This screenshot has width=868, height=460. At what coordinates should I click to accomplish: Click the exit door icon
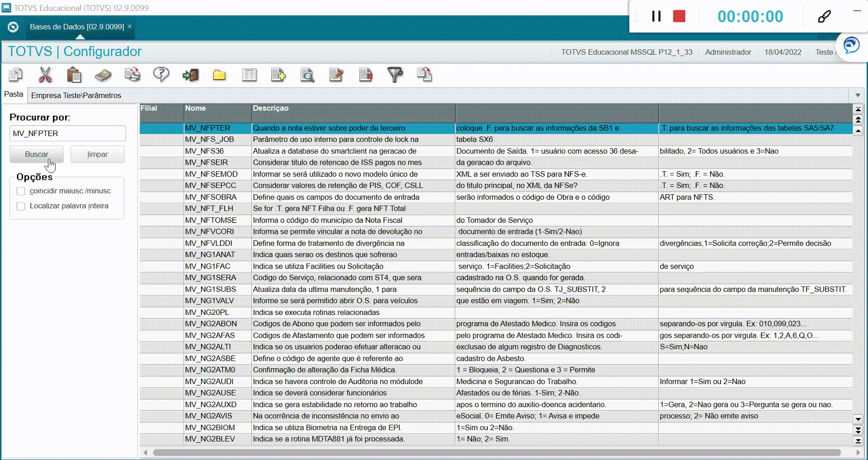[190, 75]
